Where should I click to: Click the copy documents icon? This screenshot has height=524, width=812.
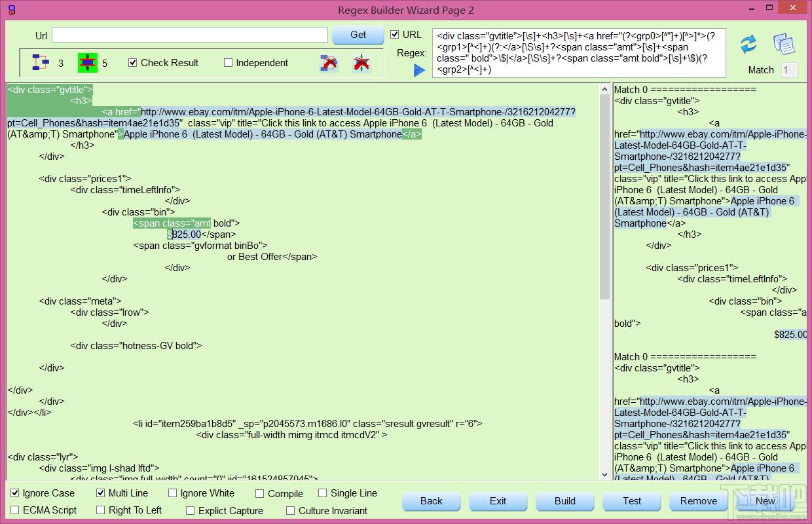point(784,44)
